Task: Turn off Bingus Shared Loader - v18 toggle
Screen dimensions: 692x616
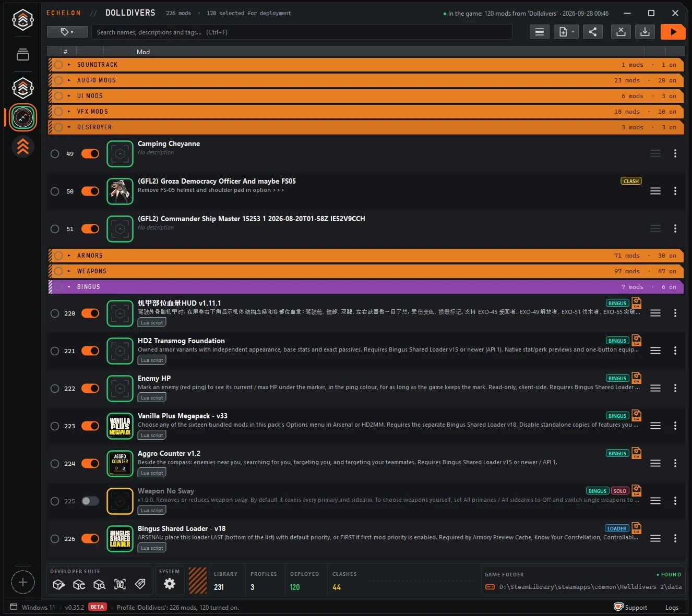Action: point(90,539)
